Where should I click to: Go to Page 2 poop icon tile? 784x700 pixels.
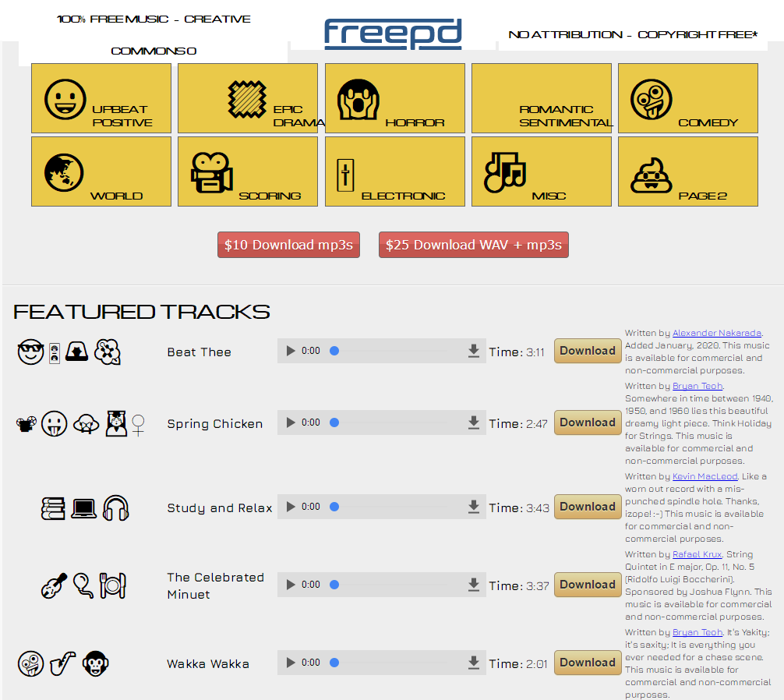688,171
